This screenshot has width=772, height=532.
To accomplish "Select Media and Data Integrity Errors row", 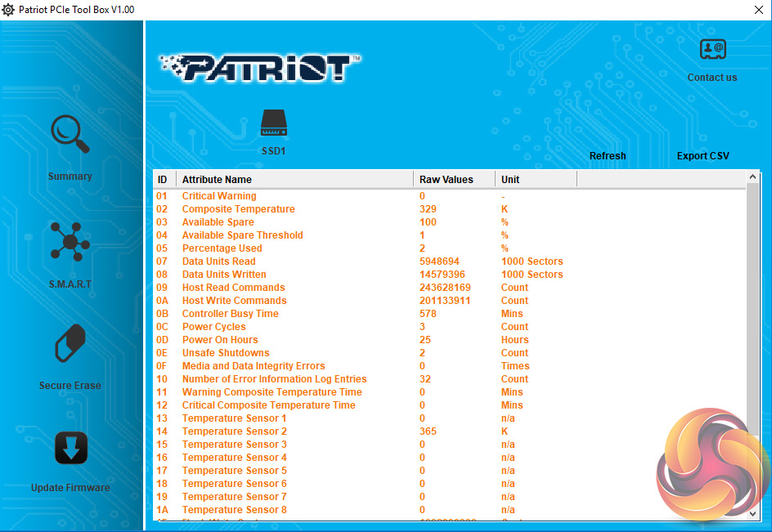I will click(450, 366).
